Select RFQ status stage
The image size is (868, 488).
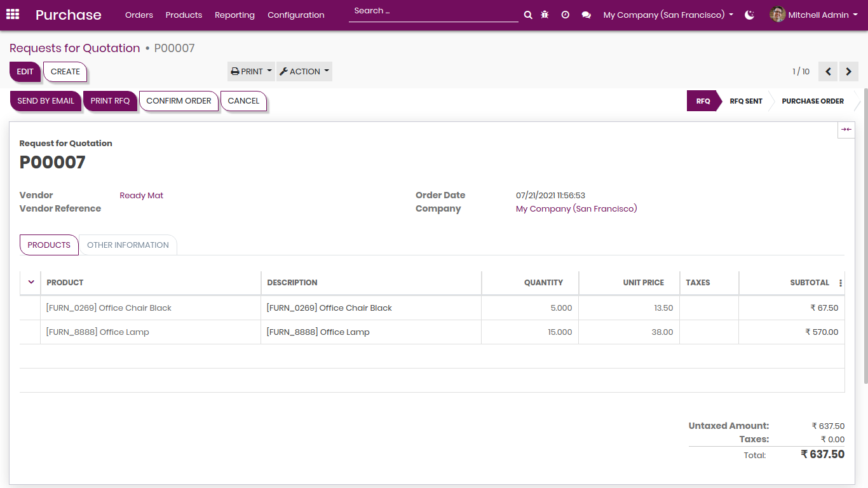point(703,101)
